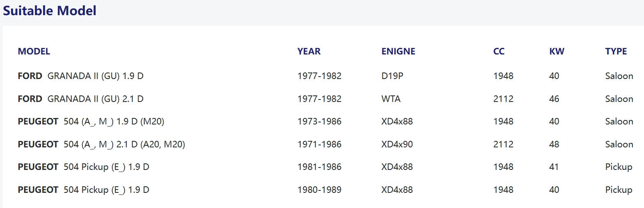Click KW value 40 in the D19P row
644x208 pixels.
[554, 76]
